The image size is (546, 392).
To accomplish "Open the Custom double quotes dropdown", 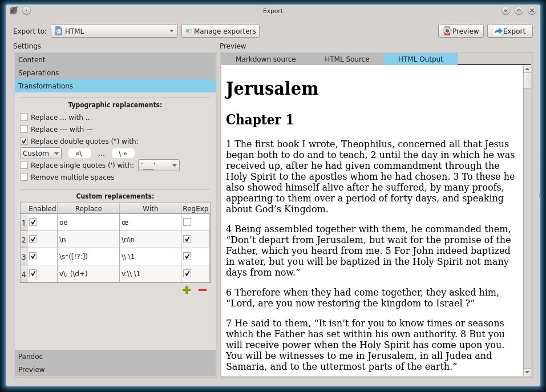I will (x=41, y=153).
